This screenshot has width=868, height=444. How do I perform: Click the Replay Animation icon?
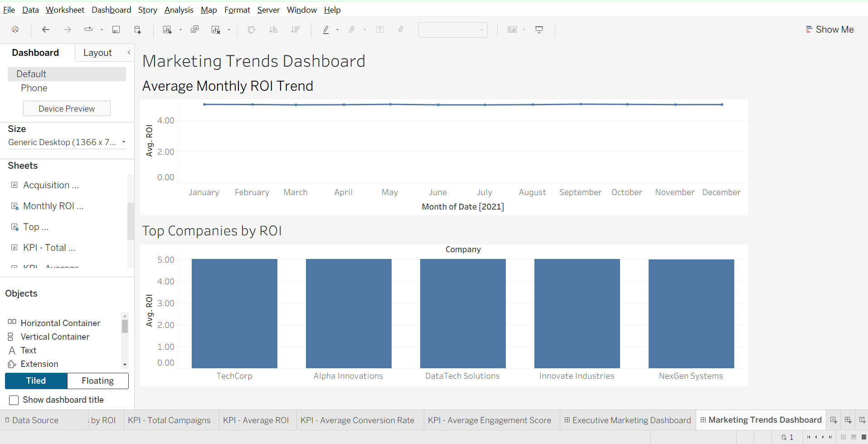(88, 29)
